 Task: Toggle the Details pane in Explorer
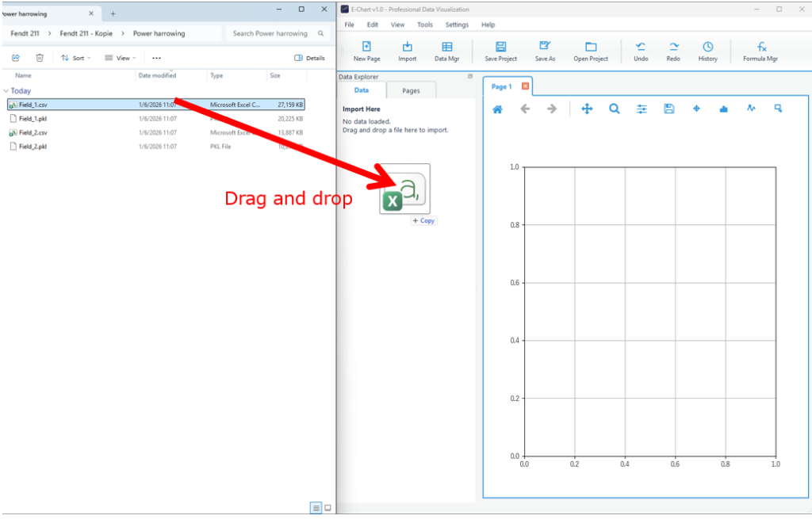(309, 58)
